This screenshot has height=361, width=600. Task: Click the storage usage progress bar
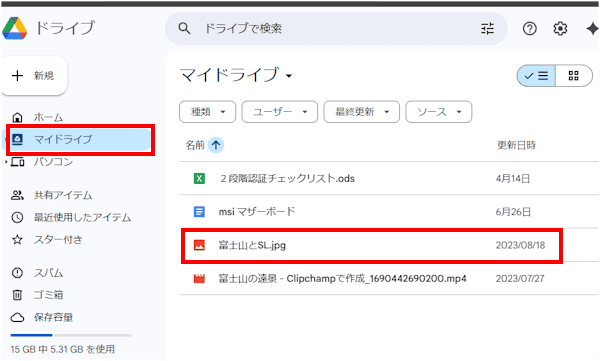[x=71, y=335]
